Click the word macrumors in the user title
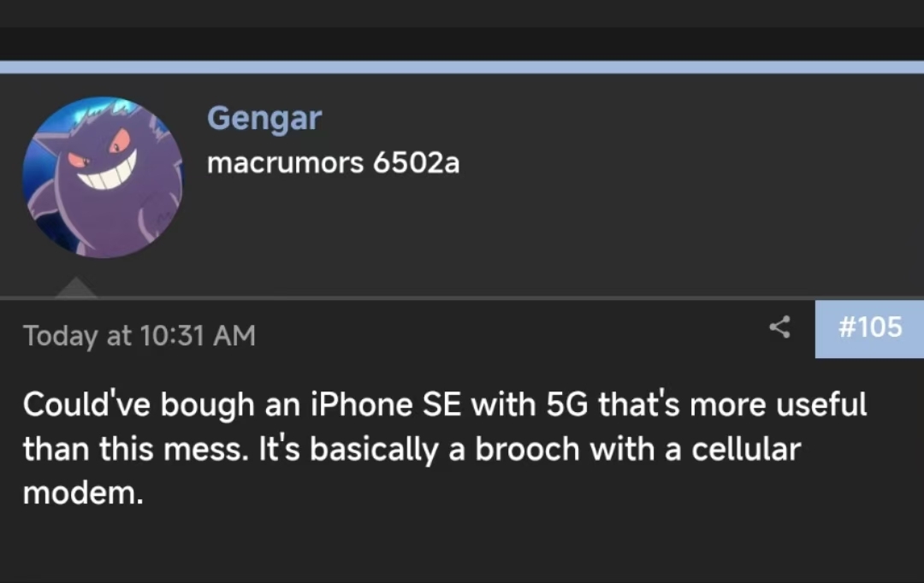 click(x=286, y=162)
